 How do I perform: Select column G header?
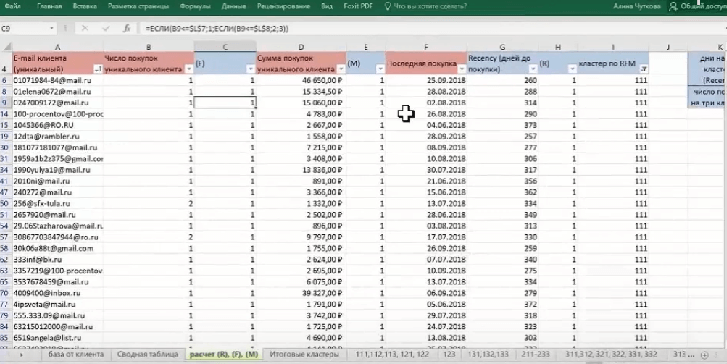(503, 47)
